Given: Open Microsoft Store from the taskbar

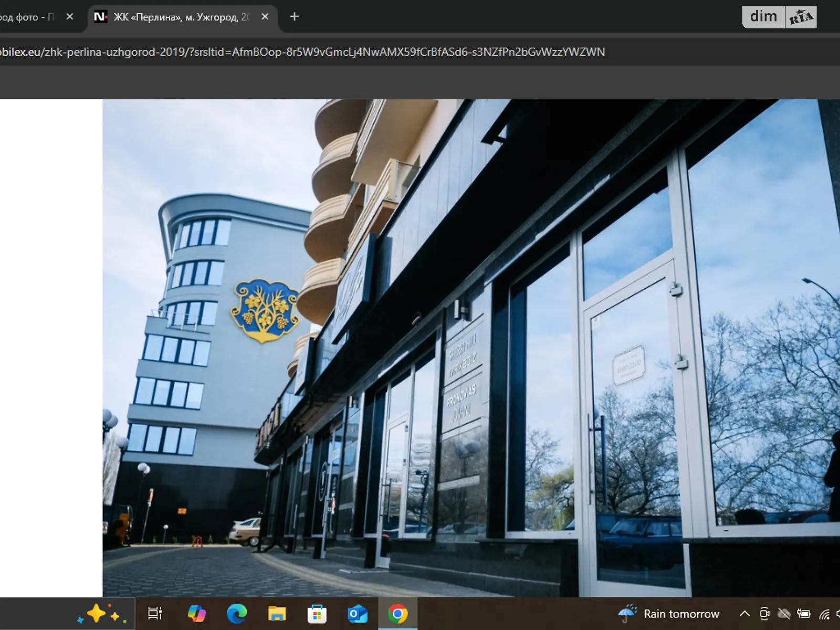Looking at the screenshot, I should pos(317,613).
